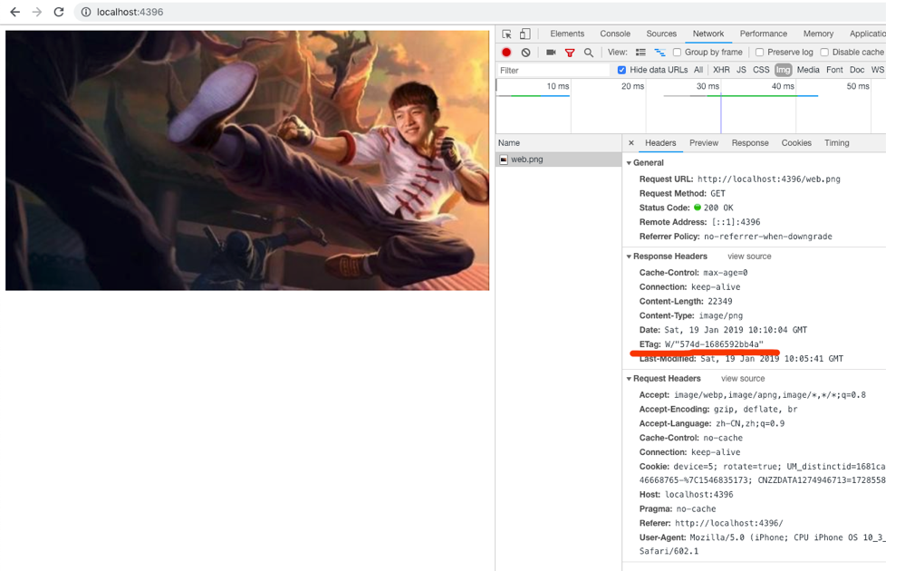Viewport: 924px width, 571px height.
Task: Filter requests by XHR
Action: pos(721,70)
